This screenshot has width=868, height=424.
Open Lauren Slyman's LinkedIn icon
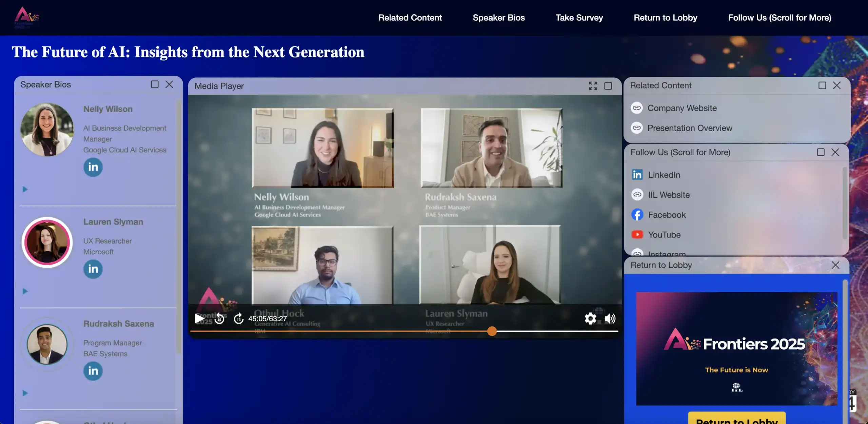pos(93,269)
